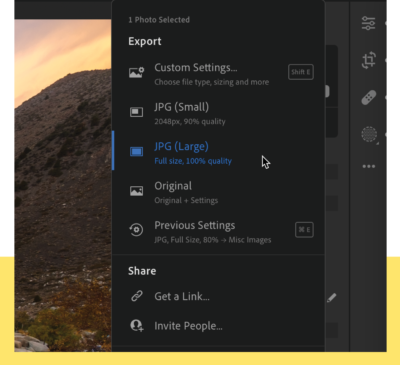Select Invite People... share option
Screen dimensions: 400x365
pyautogui.click(x=219, y=325)
